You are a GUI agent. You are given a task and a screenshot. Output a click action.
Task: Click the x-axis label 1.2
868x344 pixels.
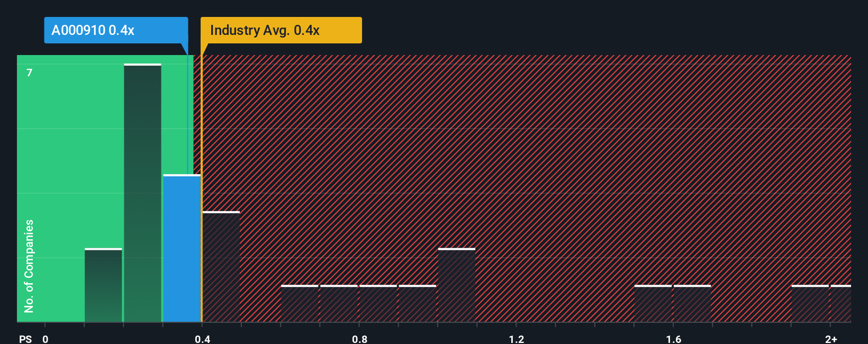(517, 339)
